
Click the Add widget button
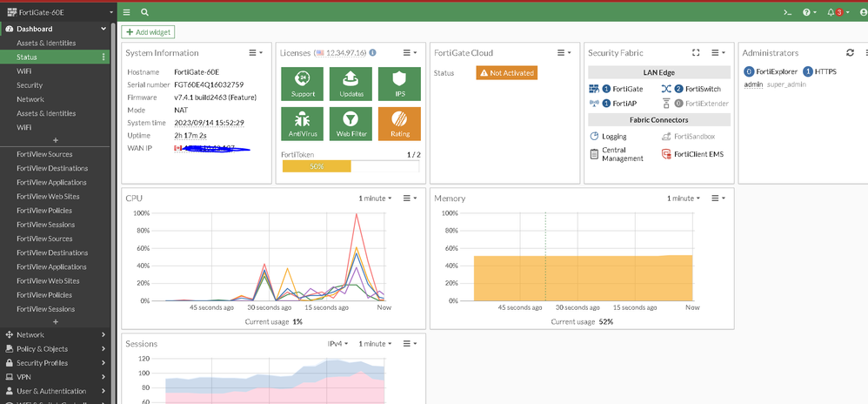pos(149,32)
